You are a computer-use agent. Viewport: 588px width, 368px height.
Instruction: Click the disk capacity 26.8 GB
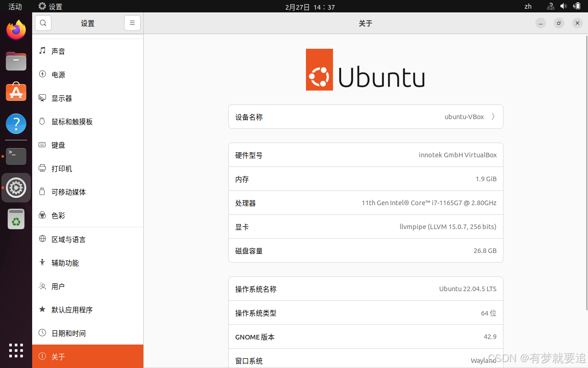(485, 251)
